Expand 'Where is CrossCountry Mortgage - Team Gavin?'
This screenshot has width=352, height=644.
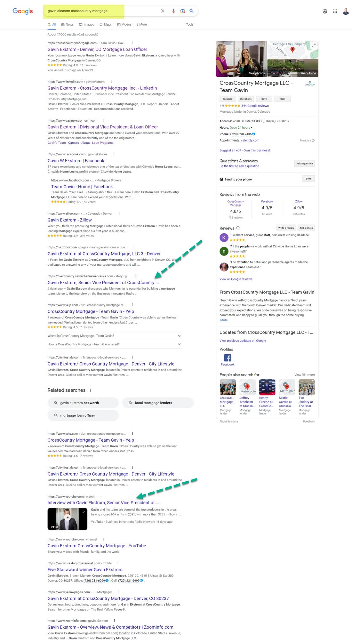click(x=115, y=336)
